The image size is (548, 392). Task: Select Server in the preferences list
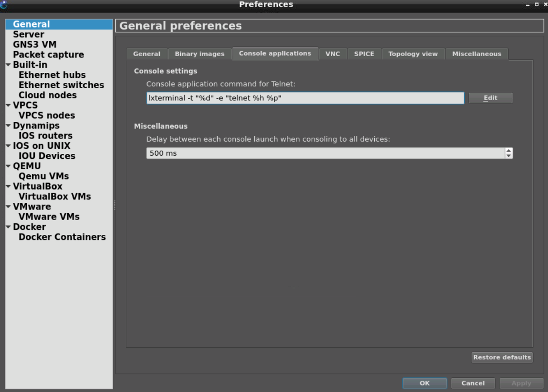click(x=29, y=34)
